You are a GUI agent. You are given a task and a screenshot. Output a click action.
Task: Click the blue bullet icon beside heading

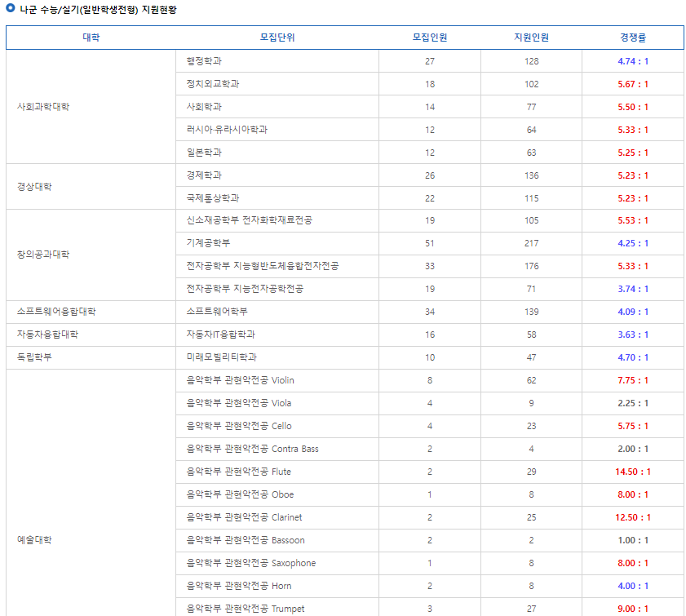11,8
